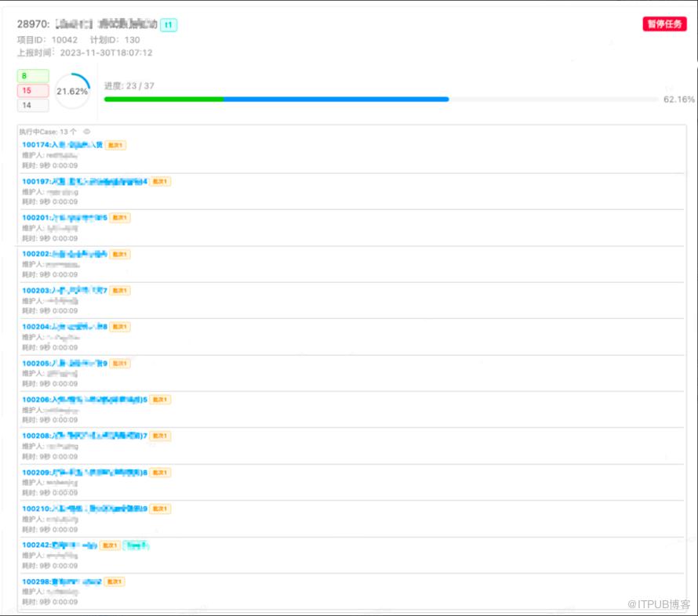Click the orange batch tag on case 100298
Screen dimensions: 698x616
pos(115,582)
